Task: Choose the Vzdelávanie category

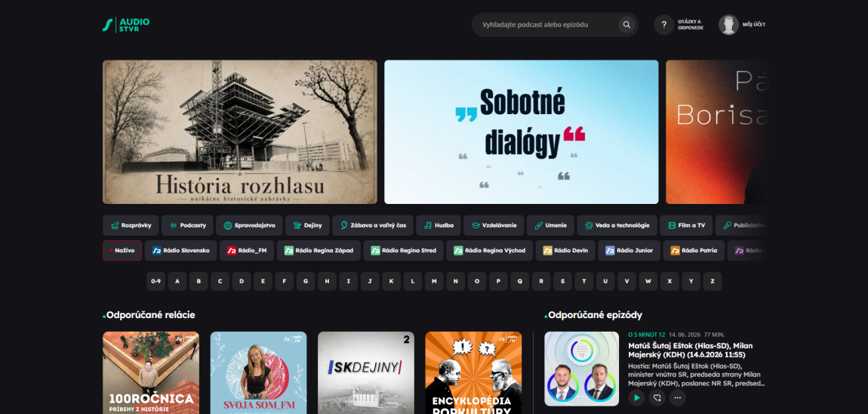Action: [x=494, y=226]
